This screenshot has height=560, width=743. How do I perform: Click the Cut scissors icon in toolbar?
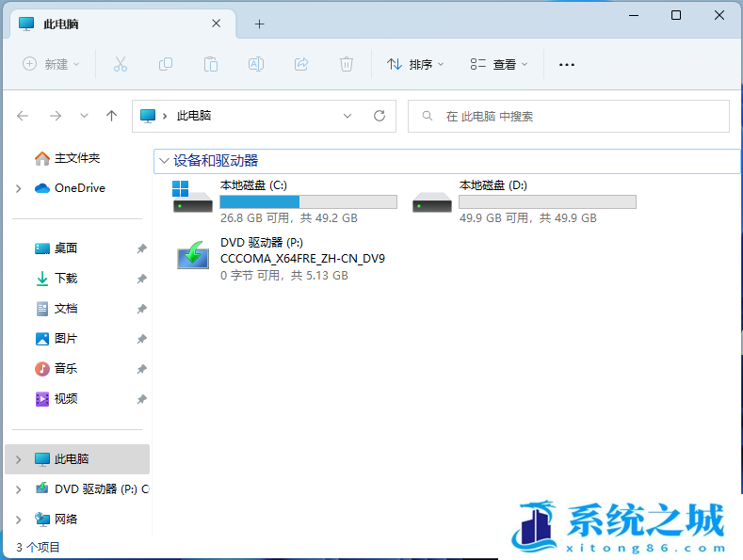pyautogui.click(x=121, y=64)
